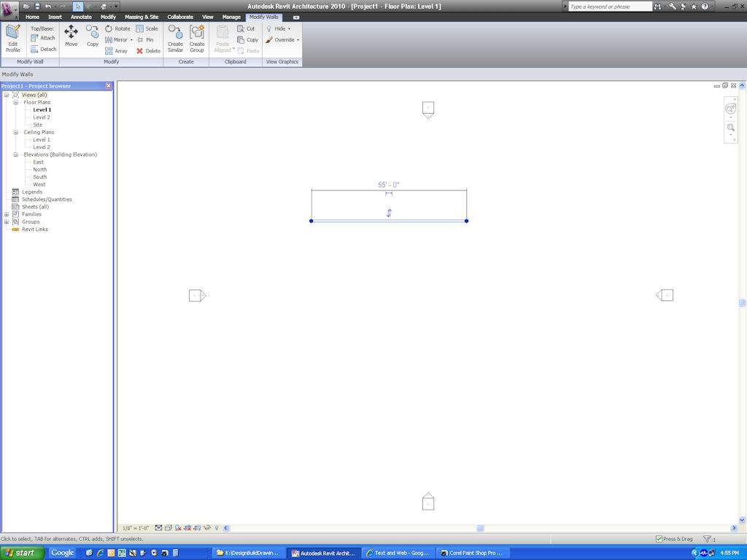Click the 1/8" = 1'-0" view scale
This screenshot has height=560, width=747.
click(136, 528)
